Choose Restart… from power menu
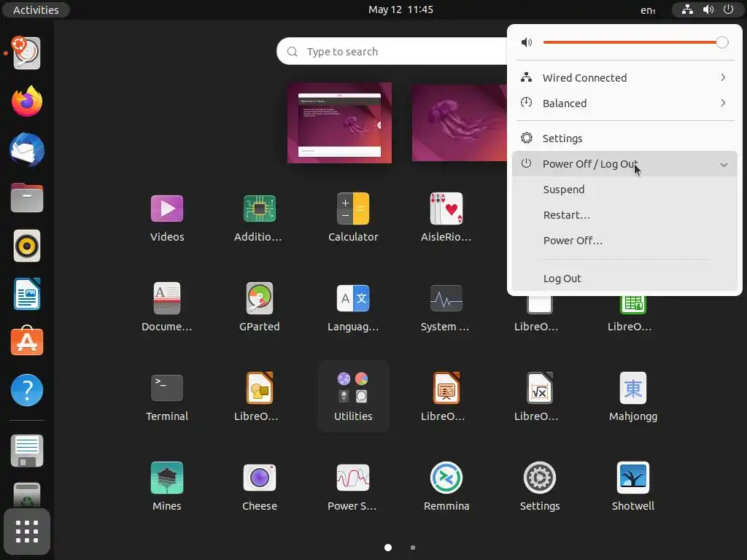The height and width of the screenshot is (560, 747). click(x=624, y=215)
